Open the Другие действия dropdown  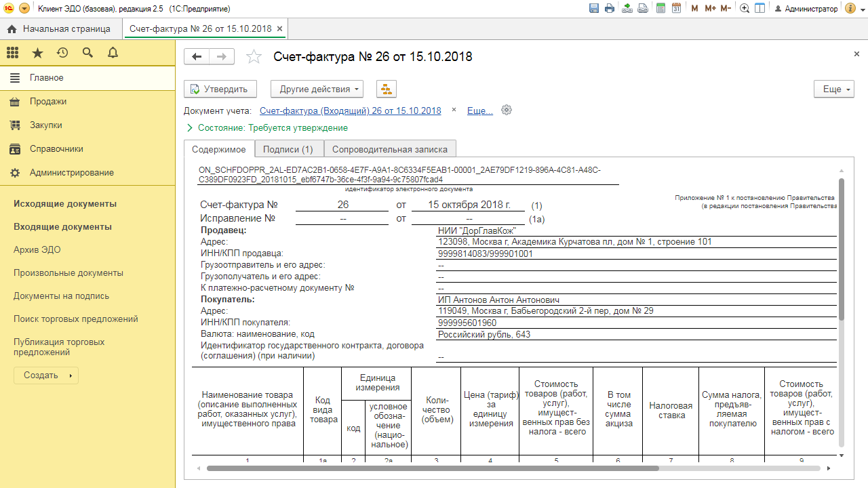(317, 89)
